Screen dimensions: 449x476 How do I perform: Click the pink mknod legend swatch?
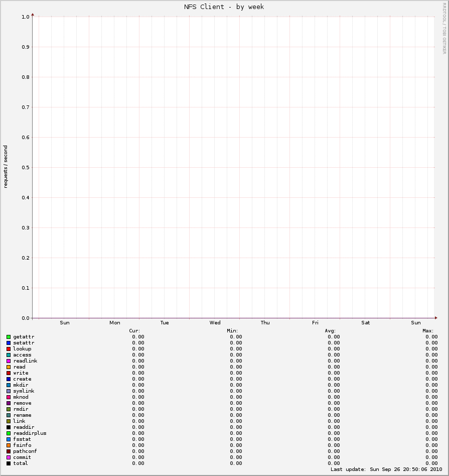pyautogui.click(x=9, y=397)
